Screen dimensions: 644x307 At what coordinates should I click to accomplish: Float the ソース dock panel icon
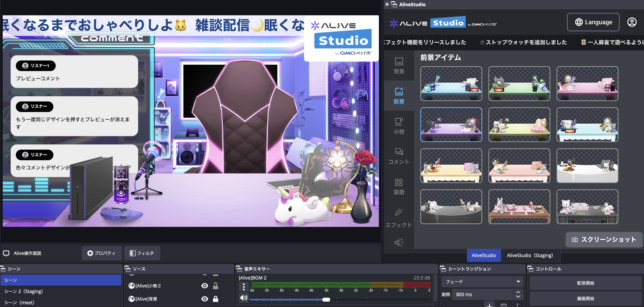tap(128, 269)
